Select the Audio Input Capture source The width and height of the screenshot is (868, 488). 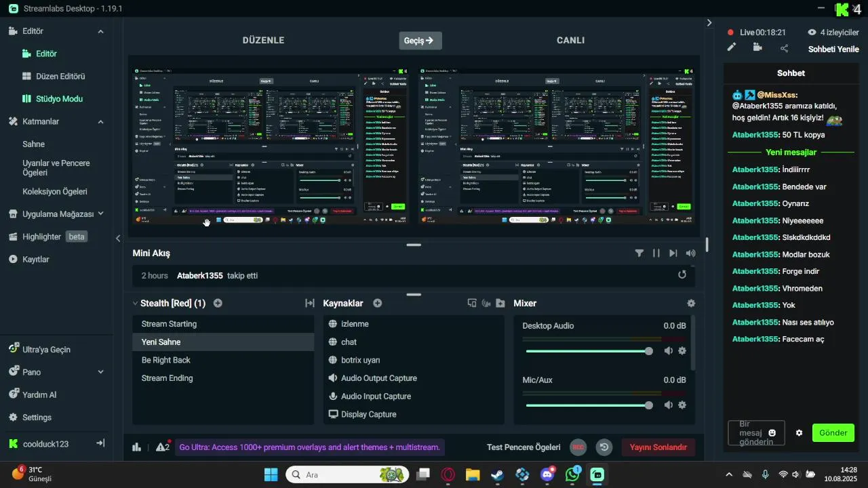click(x=414, y=396)
